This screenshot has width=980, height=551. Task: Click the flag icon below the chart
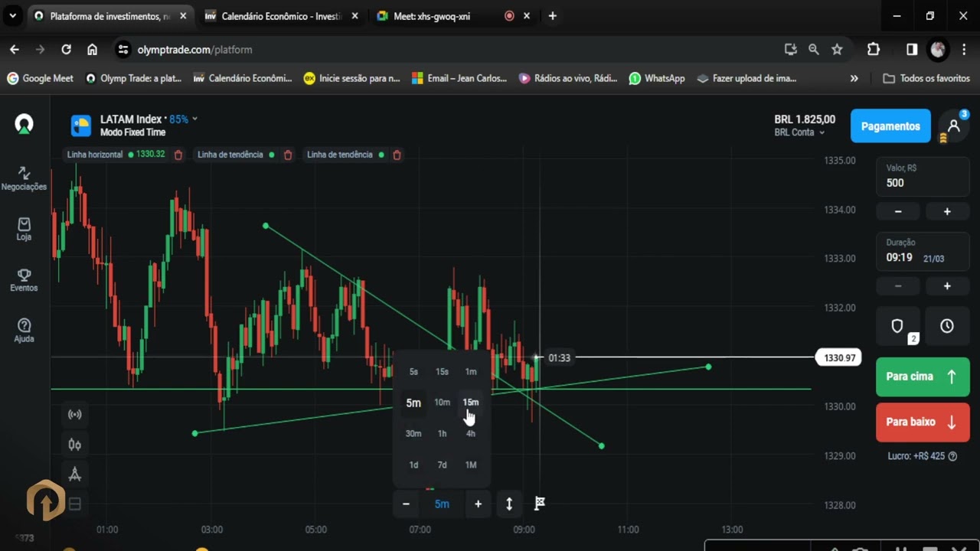[540, 504]
